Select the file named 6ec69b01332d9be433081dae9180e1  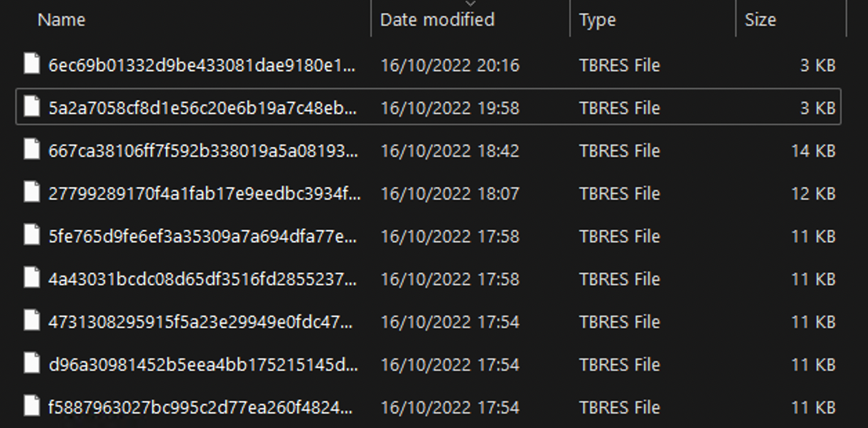point(202,66)
